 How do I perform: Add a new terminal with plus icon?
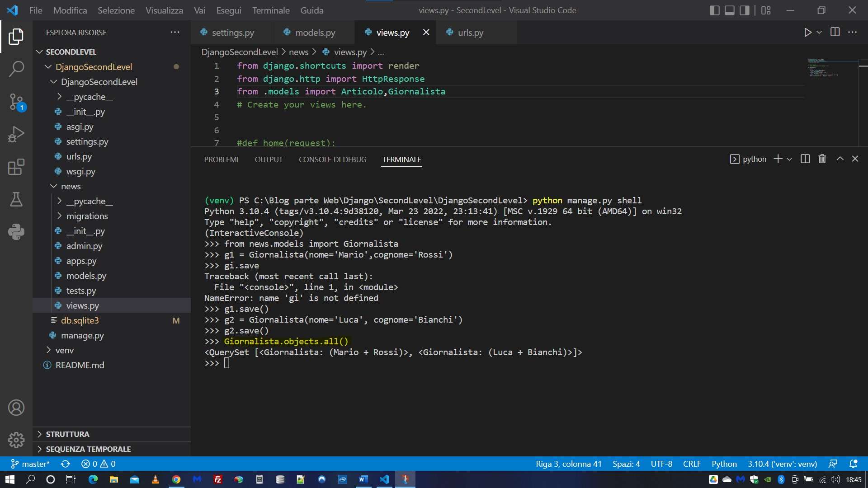(x=778, y=159)
